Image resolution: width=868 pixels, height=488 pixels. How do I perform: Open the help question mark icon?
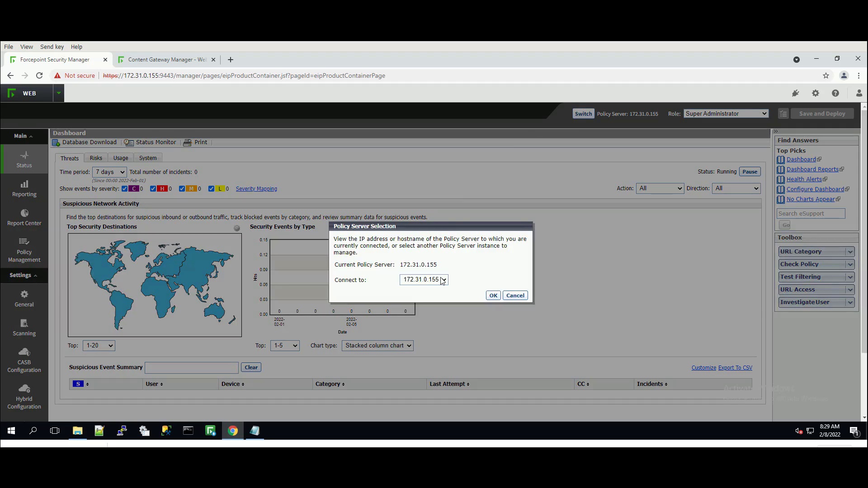point(835,93)
